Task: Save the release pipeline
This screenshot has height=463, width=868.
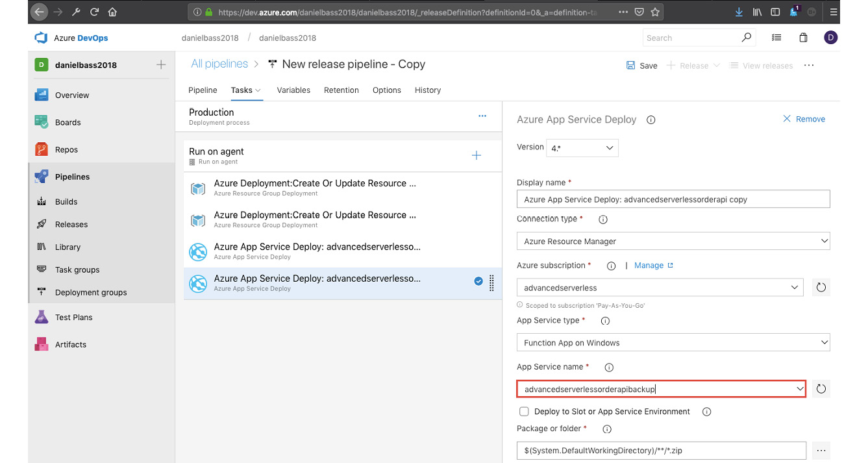Action: click(641, 66)
